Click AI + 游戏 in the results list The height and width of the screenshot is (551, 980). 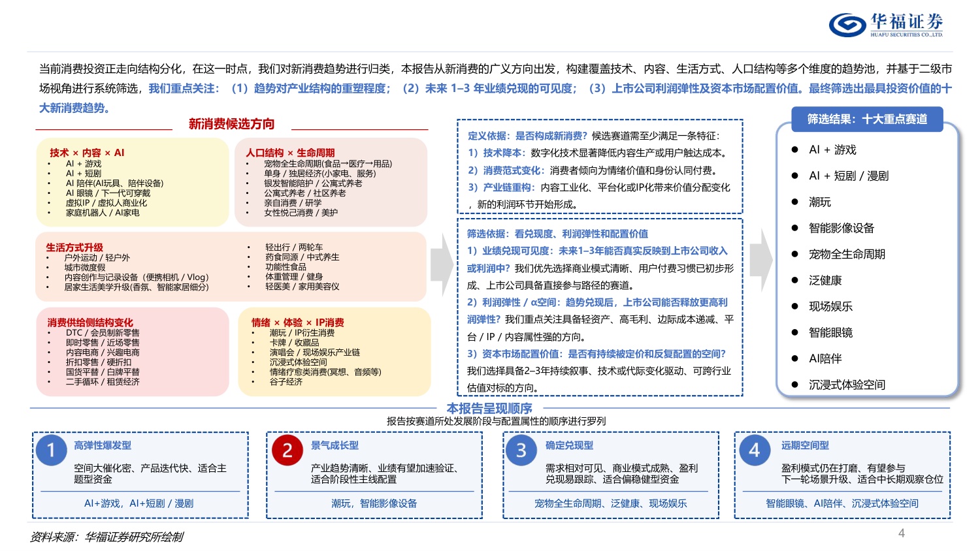point(832,150)
